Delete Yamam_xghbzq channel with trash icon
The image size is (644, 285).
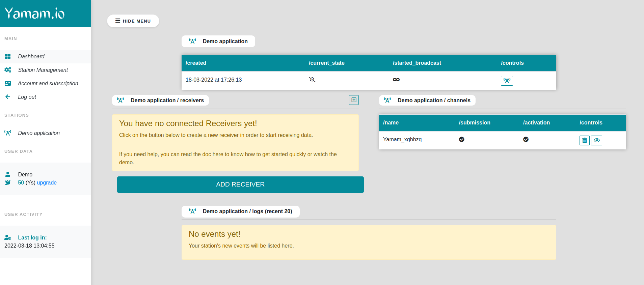pyautogui.click(x=585, y=140)
